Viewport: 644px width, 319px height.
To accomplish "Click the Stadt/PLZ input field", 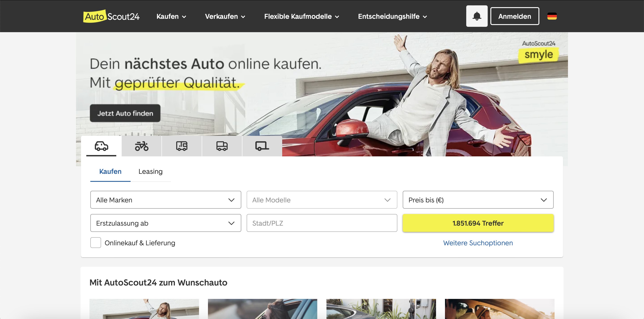I will (x=322, y=223).
